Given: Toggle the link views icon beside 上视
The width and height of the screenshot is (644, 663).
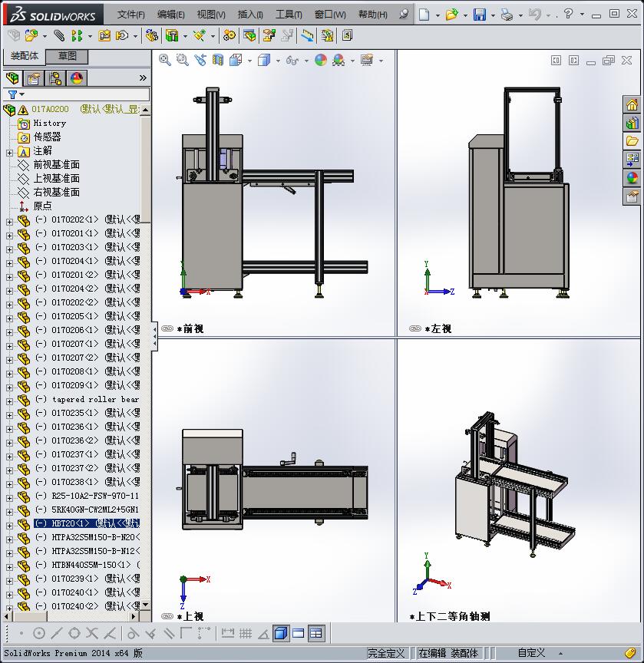Looking at the screenshot, I should (x=167, y=616).
